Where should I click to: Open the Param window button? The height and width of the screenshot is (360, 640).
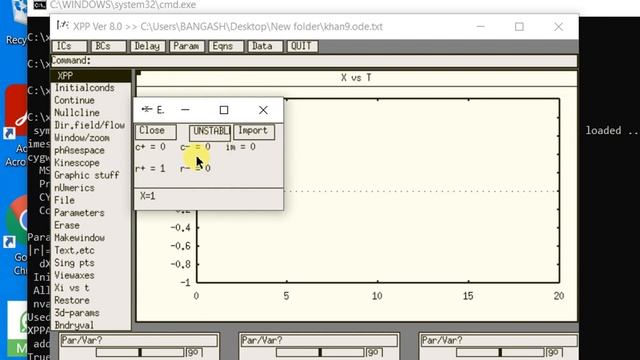(186, 46)
